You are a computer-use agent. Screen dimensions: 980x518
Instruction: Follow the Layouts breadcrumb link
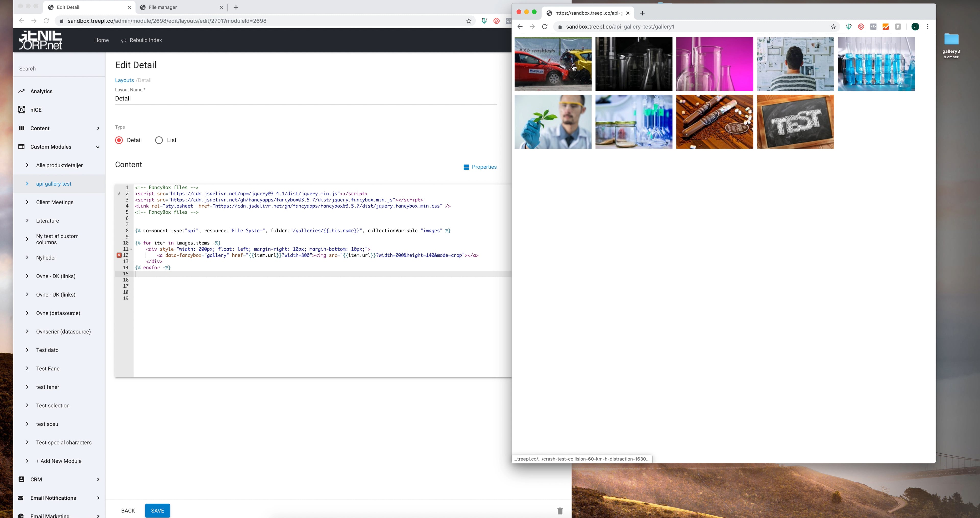124,80
